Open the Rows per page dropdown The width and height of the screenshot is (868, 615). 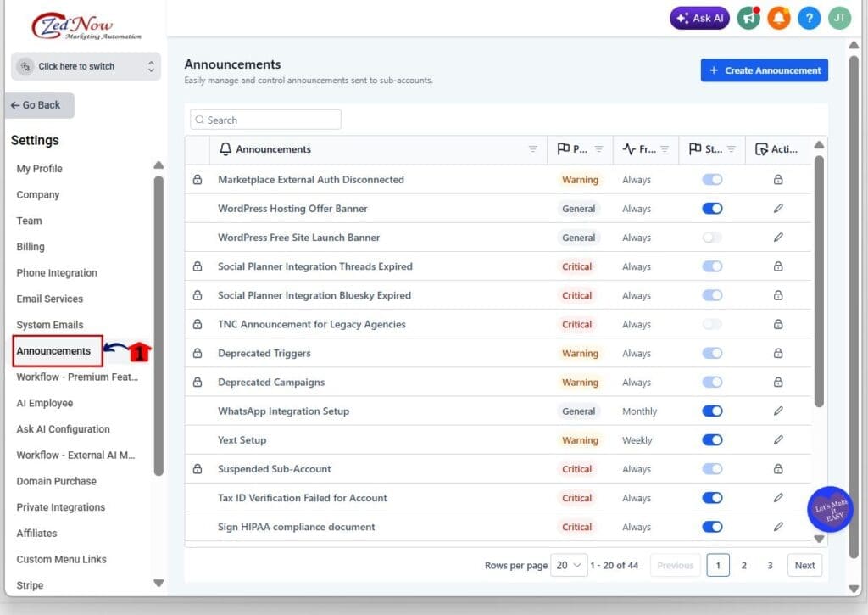tap(569, 564)
